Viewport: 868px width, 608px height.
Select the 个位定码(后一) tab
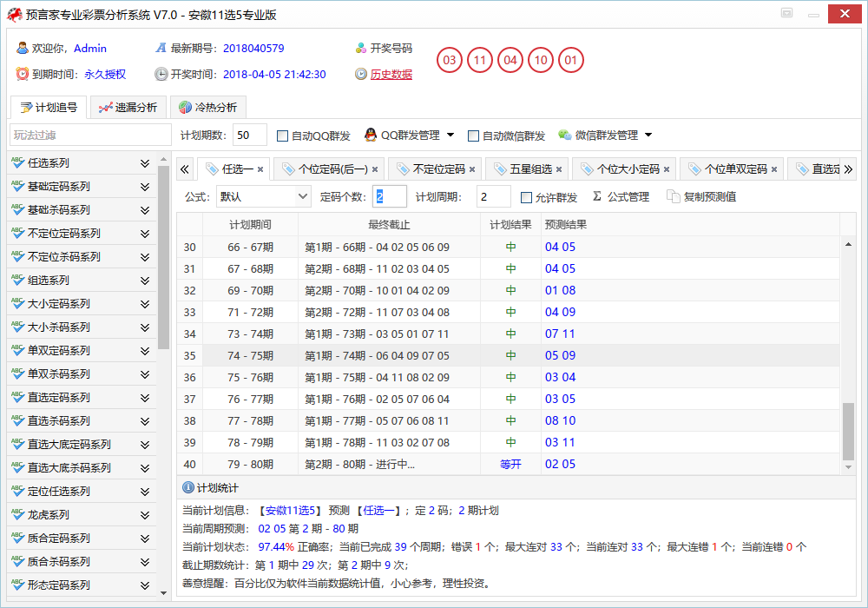point(329,169)
